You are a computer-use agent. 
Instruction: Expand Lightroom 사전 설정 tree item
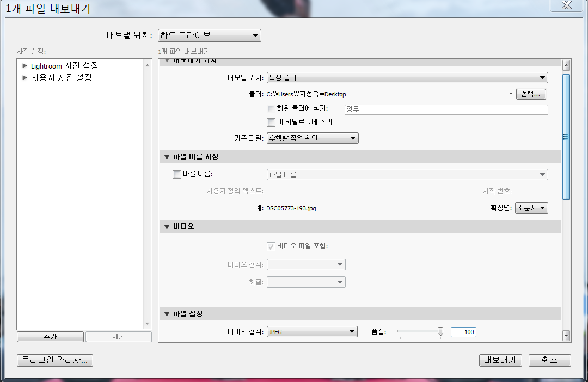click(24, 66)
